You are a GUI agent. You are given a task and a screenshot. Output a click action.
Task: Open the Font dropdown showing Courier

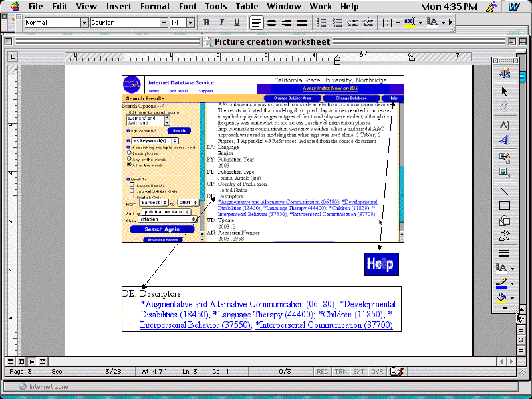pos(164,23)
